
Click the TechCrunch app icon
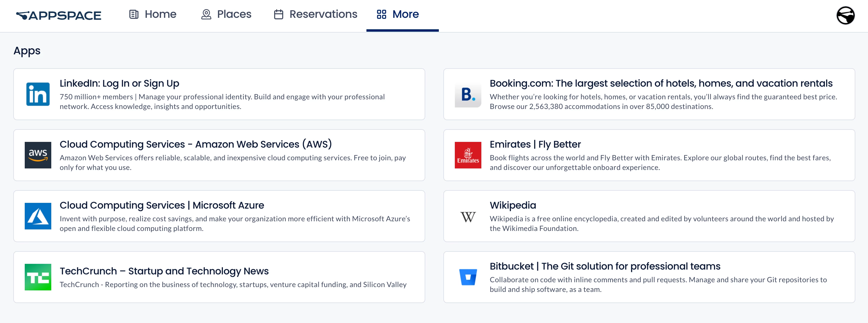coord(38,277)
